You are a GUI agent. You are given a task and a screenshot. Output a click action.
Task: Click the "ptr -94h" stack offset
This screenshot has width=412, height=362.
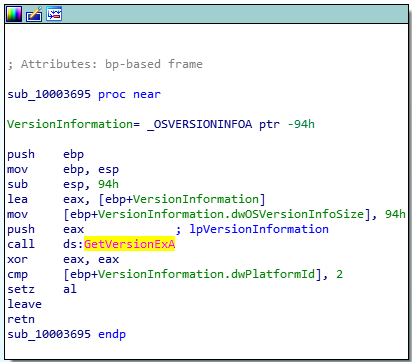(x=287, y=124)
